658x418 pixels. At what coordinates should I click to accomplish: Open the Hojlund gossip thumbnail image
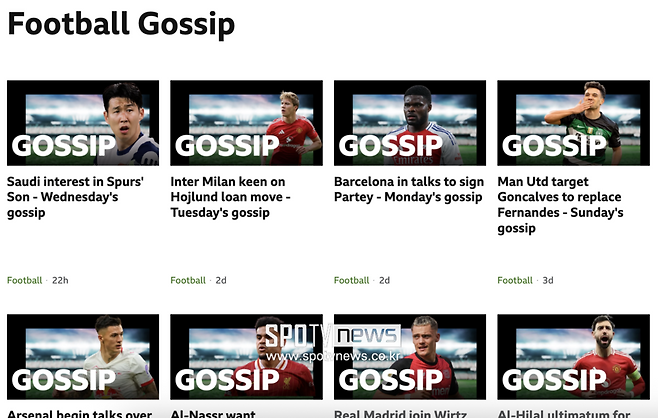(x=246, y=123)
